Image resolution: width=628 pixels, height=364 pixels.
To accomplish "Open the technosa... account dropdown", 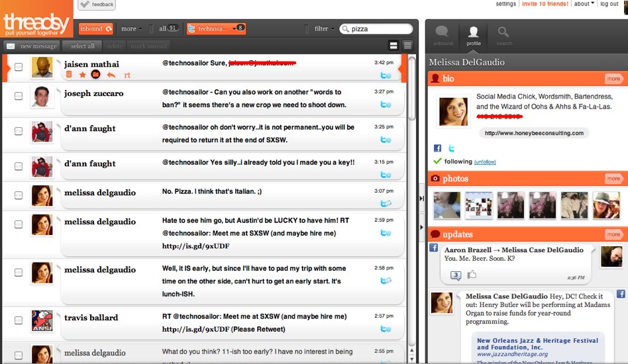I will click(216, 28).
